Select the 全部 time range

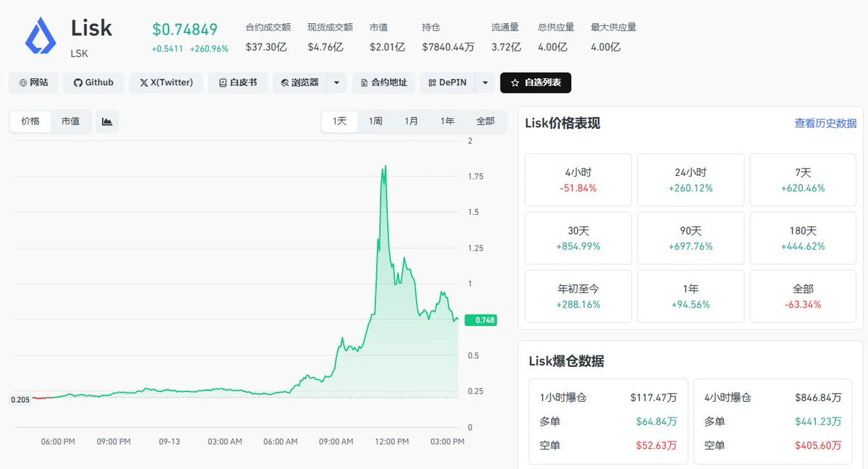coord(485,121)
